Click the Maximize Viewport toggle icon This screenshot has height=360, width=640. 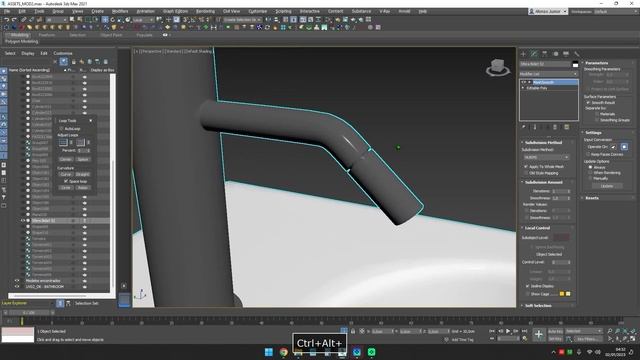(633, 339)
